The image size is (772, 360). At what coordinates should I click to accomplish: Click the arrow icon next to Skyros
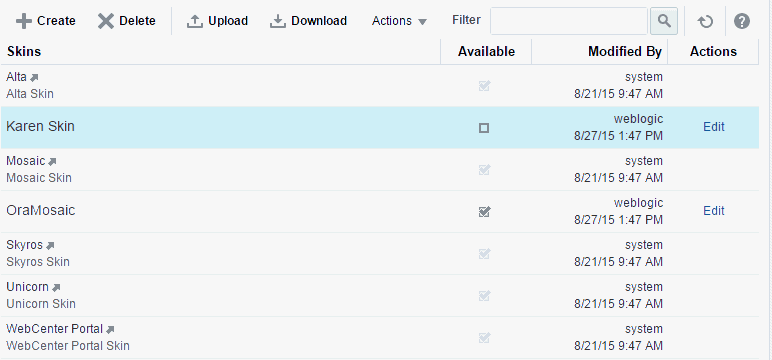(x=50, y=245)
